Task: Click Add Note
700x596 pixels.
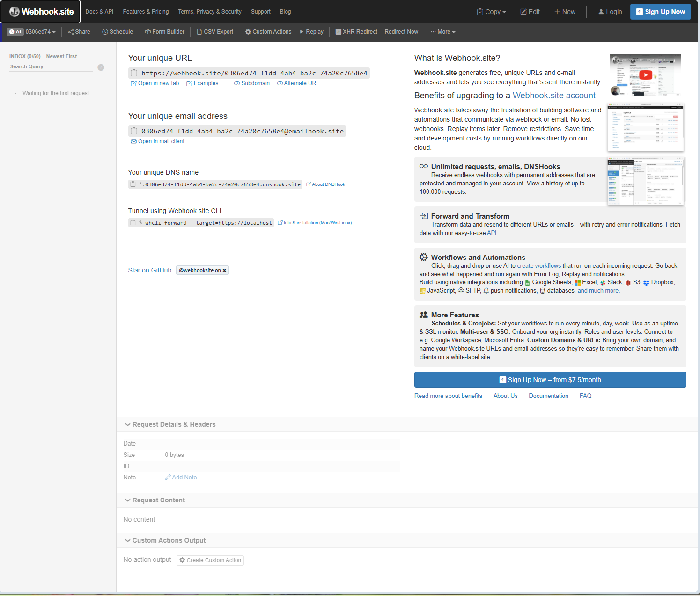Action: 181,478
